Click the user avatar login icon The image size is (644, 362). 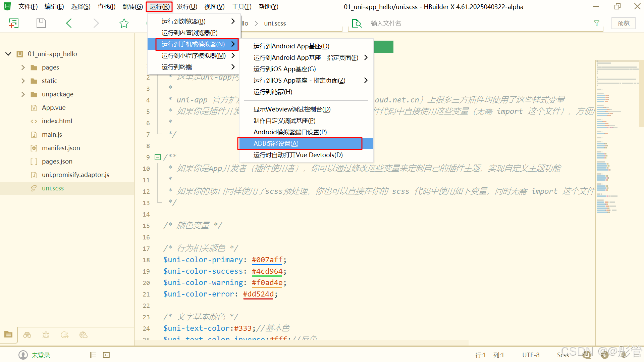tap(23, 355)
